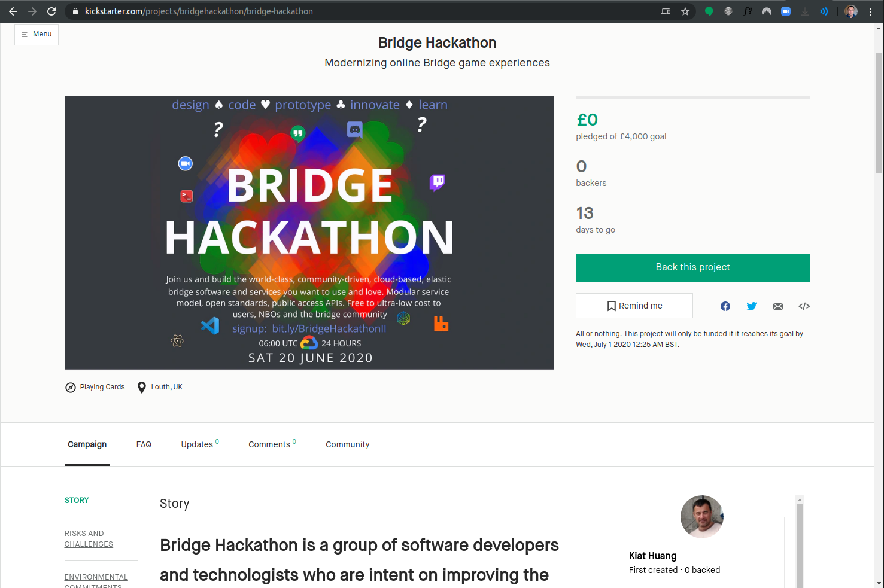Screen dimensions: 884x588
Task: Open the arch-shaped browser extension
Action: pyautogui.click(x=767, y=11)
